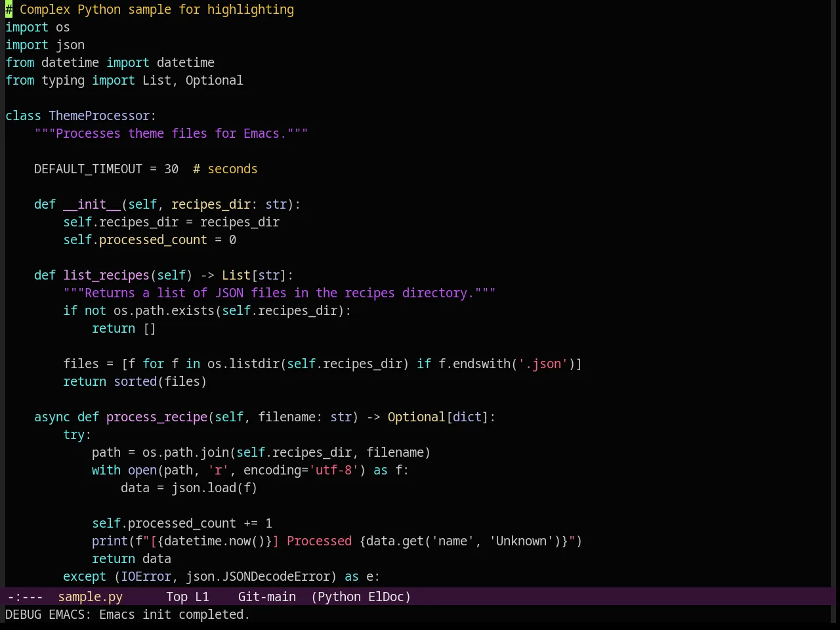
Task: Click docstring 'Processes theme files for Emacs.'
Action: click(x=171, y=133)
